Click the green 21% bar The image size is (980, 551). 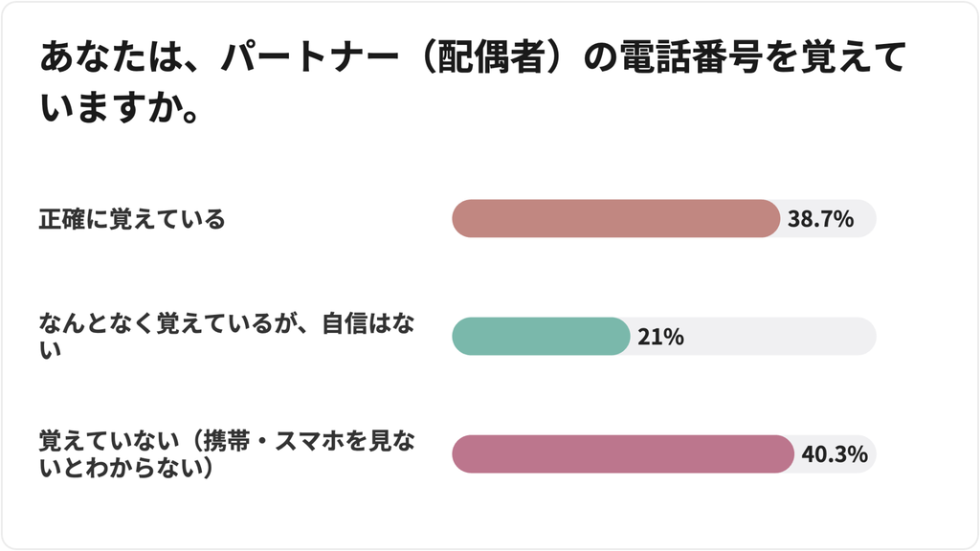tap(541, 336)
